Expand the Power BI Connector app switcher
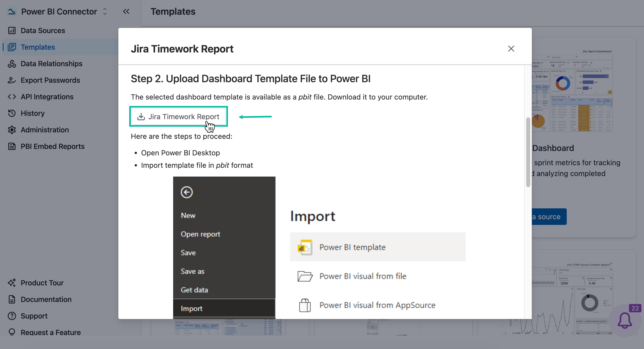 tap(105, 11)
